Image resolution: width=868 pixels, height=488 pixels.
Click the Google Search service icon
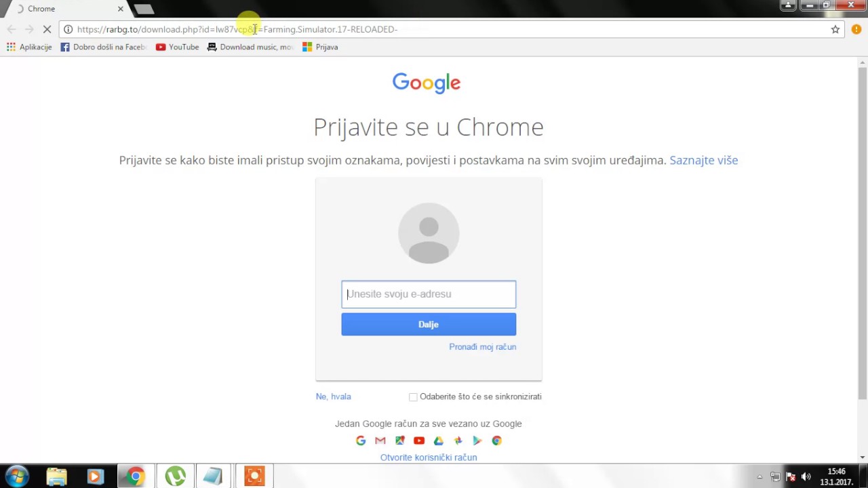[361, 441]
